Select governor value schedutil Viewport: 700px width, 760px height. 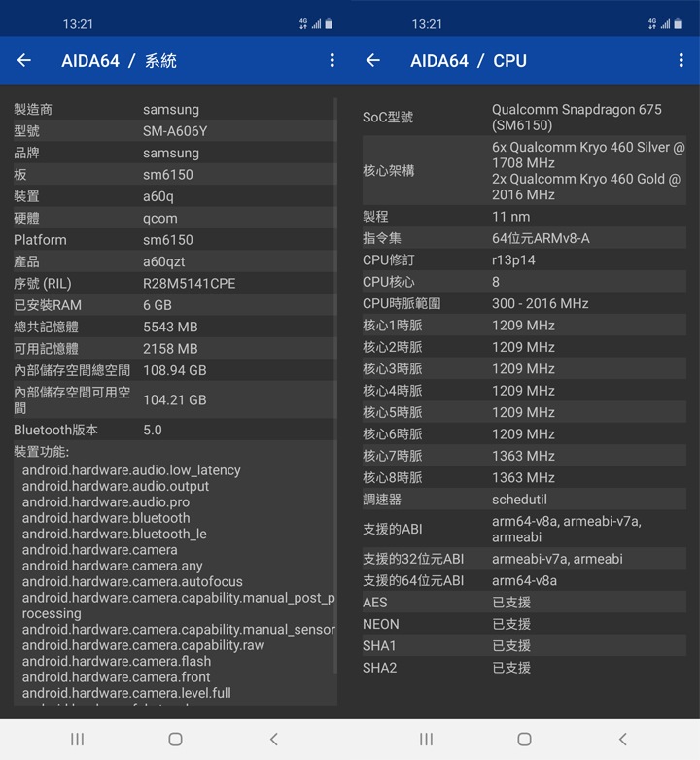pos(519,500)
